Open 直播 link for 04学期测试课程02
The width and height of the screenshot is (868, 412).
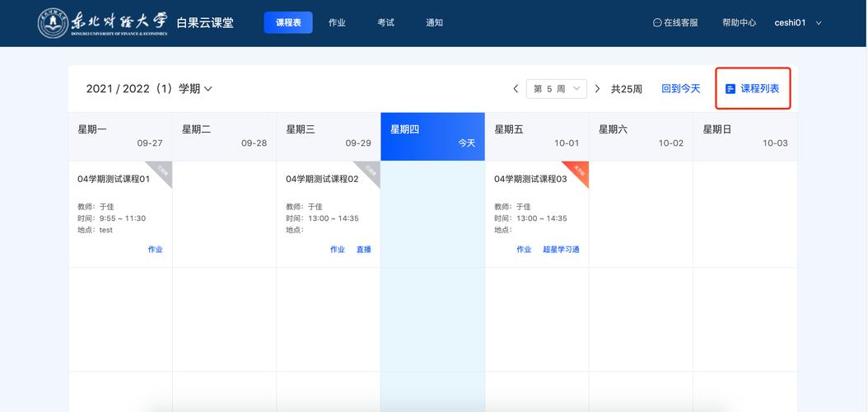tap(363, 250)
